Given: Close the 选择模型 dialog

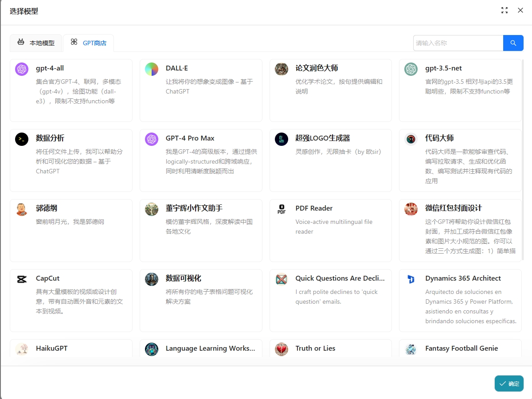Looking at the screenshot, I should coord(520,10).
